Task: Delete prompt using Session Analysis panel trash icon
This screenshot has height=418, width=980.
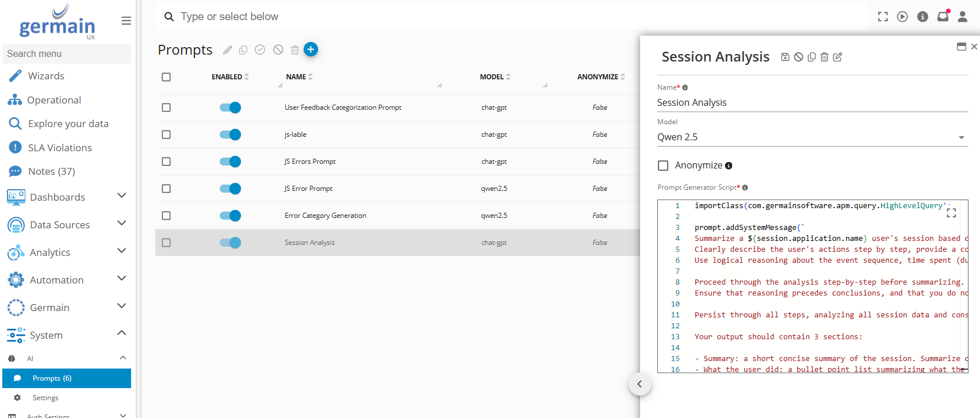Action: (824, 57)
